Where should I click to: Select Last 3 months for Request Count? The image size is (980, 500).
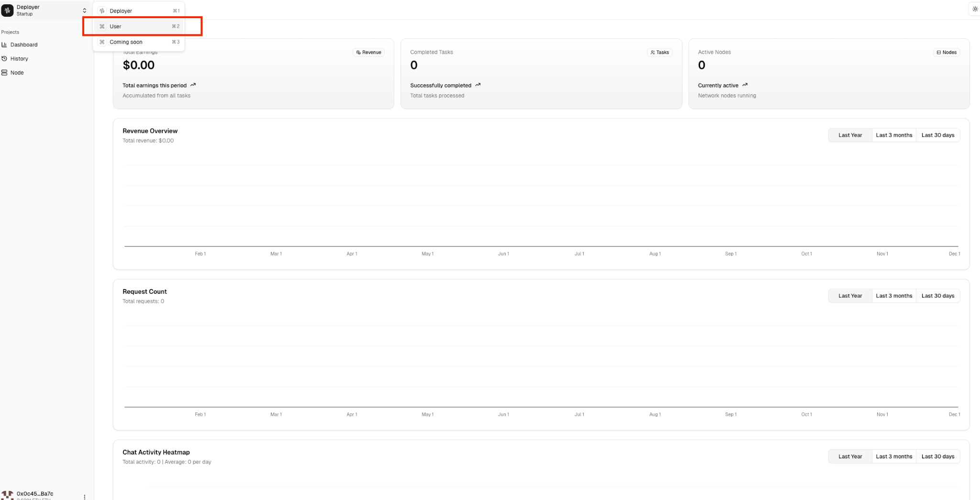point(894,296)
